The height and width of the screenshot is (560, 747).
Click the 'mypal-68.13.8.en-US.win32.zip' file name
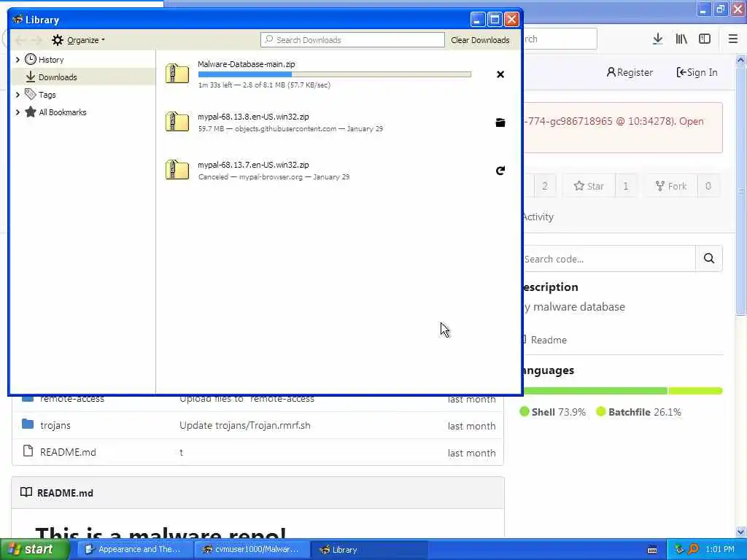(x=253, y=117)
